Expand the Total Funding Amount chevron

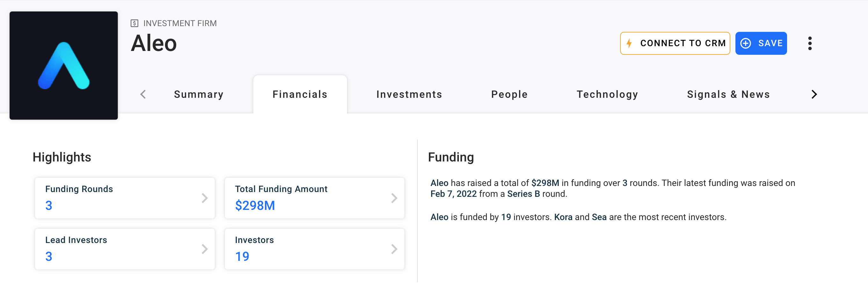pyautogui.click(x=394, y=198)
